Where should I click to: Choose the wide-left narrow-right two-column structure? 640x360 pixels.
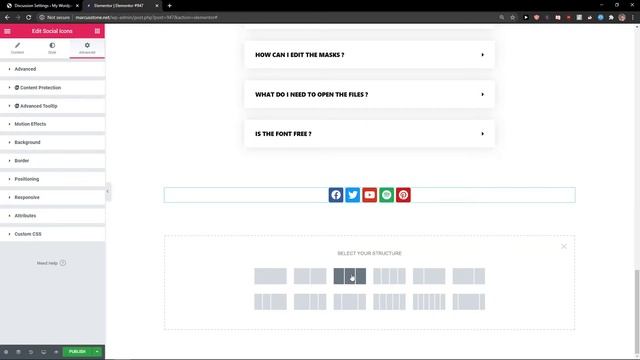pyautogui.click(x=469, y=276)
